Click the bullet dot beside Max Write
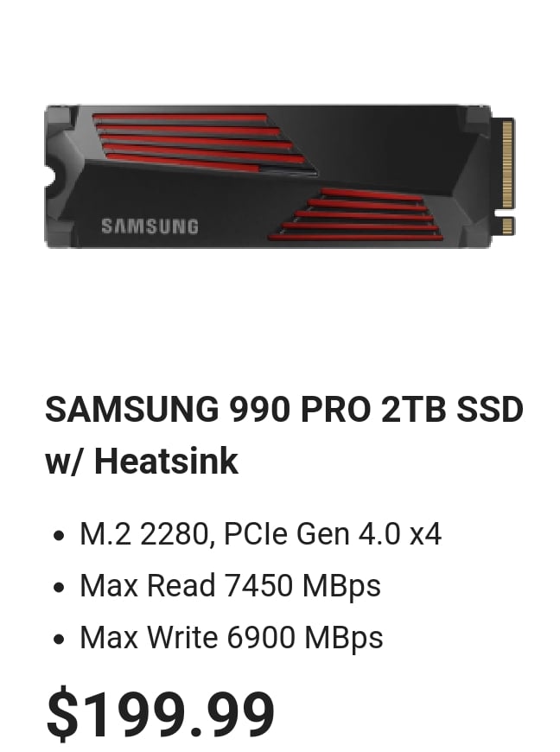Viewport: 560px width, 752px height. point(59,639)
